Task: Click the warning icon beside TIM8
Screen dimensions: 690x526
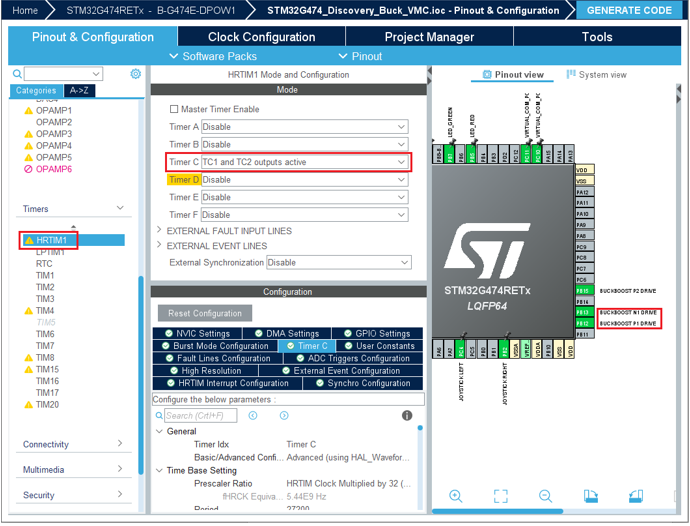Action: tap(29, 357)
